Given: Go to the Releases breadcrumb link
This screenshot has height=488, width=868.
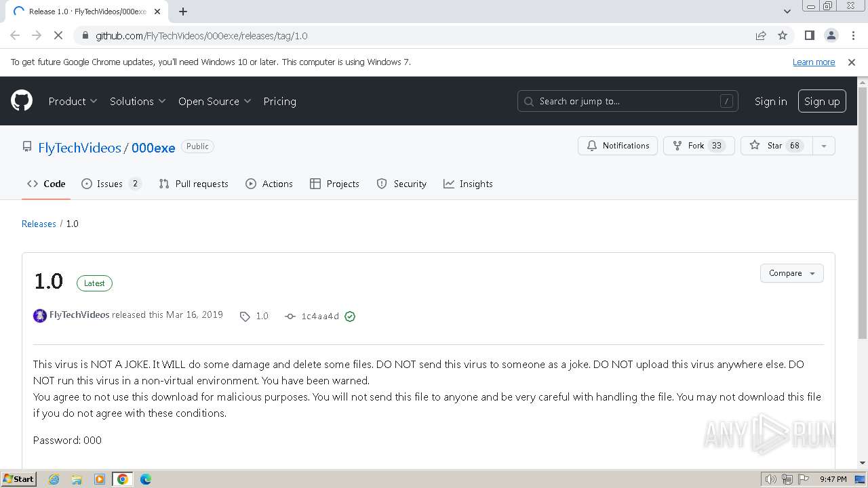Looking at the screenshot, I should tap(39, 224).
